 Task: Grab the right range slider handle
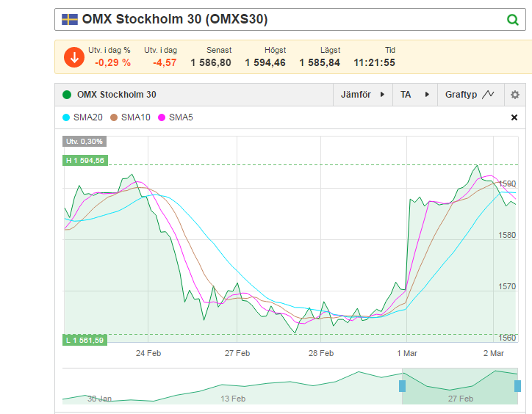tap(517, 386)
